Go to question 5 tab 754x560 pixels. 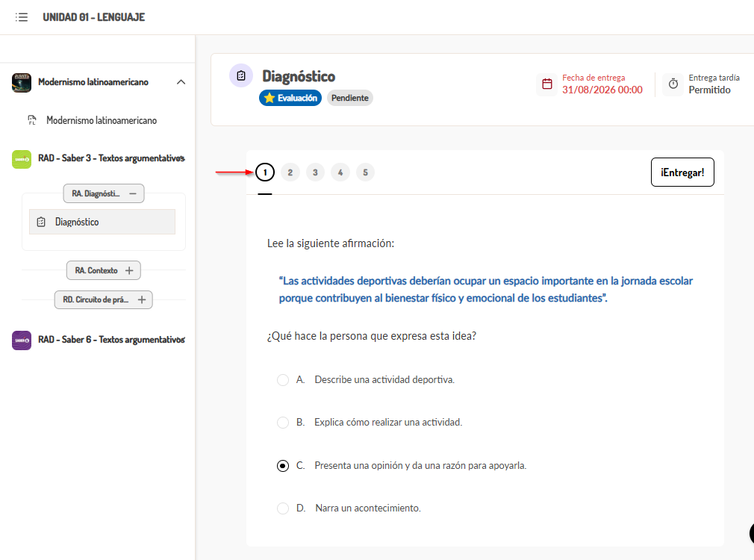[365, 172]
